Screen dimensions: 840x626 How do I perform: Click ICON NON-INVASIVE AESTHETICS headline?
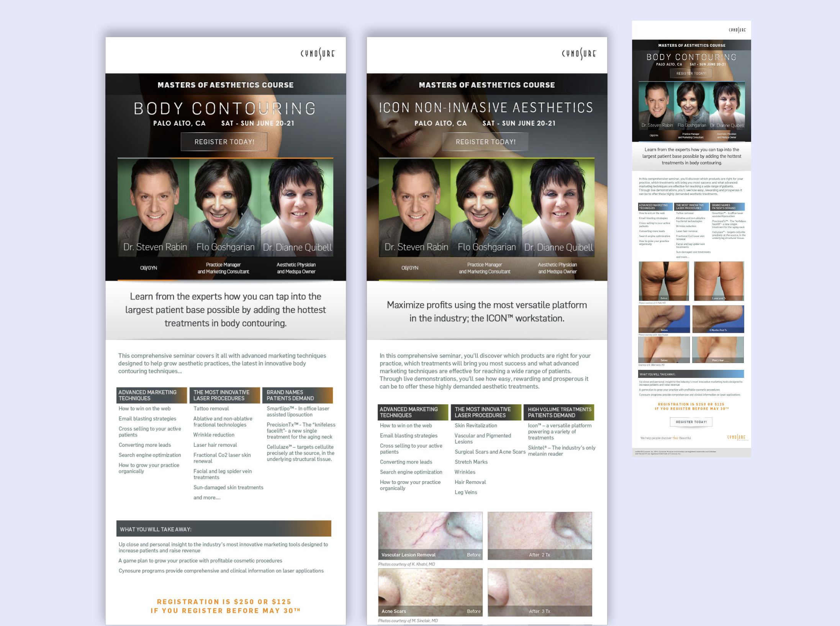point(486,108)
